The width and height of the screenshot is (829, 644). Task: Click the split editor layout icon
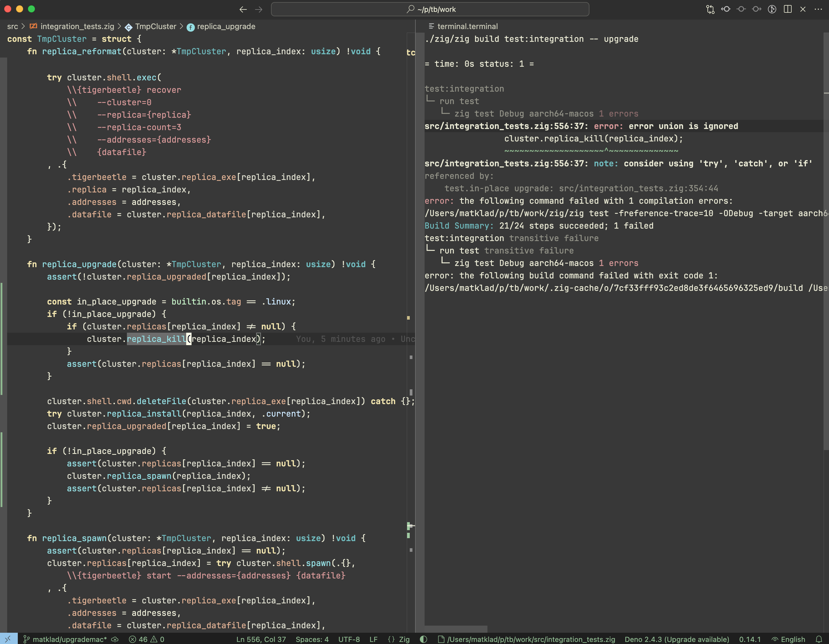787,9
